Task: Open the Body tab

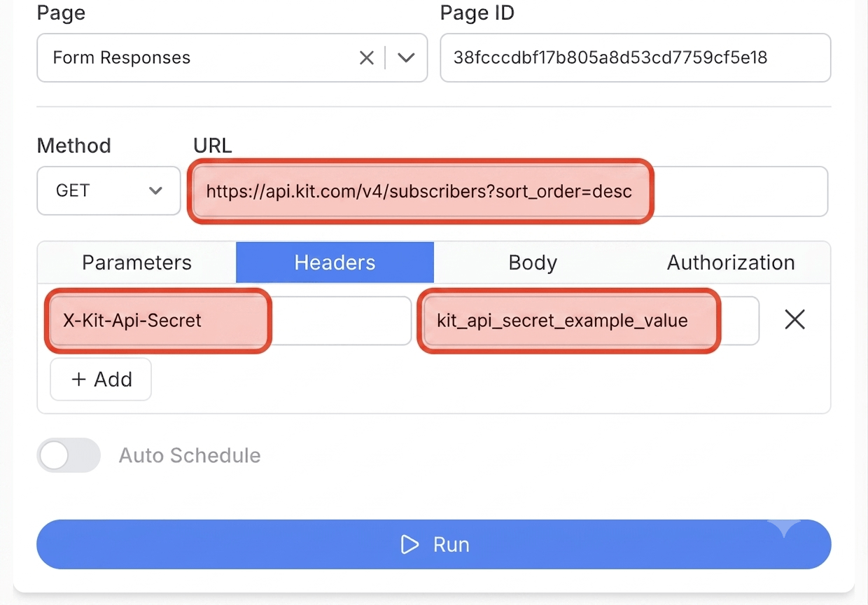Action: [533, 263]
